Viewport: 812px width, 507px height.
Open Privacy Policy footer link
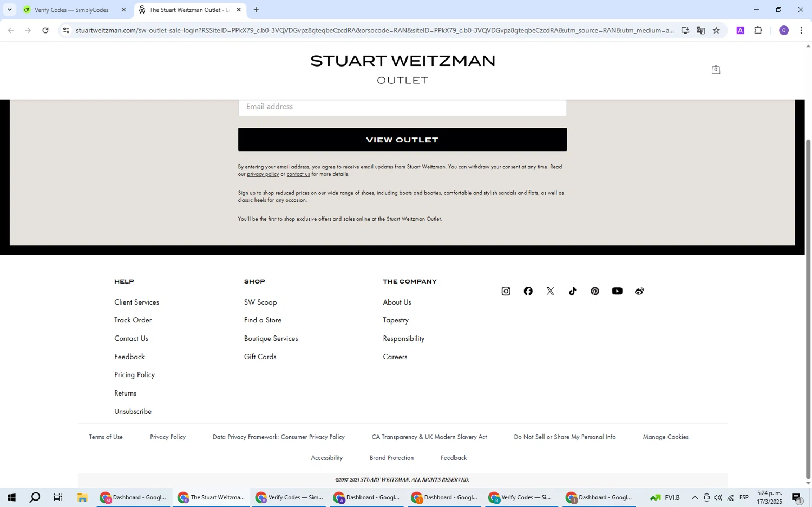(168, 437)
